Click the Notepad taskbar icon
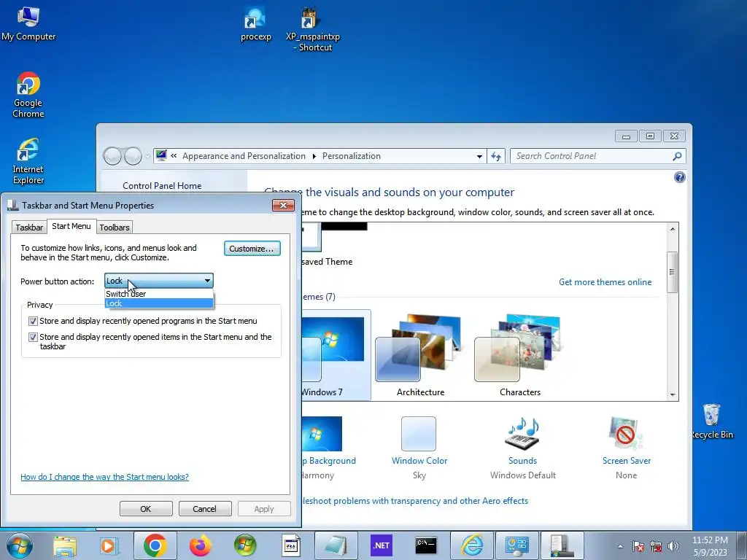Viewport: 747px width, 560px height. (x=336, y=545)
